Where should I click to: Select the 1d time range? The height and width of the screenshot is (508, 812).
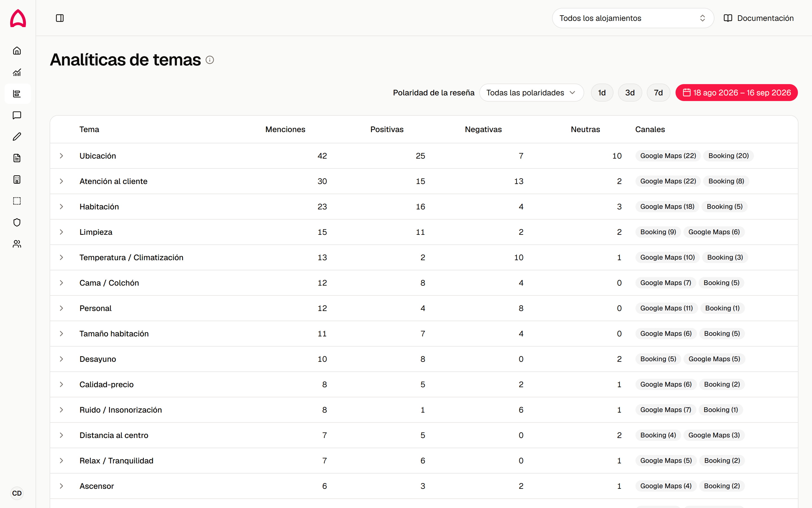[602, 93]
